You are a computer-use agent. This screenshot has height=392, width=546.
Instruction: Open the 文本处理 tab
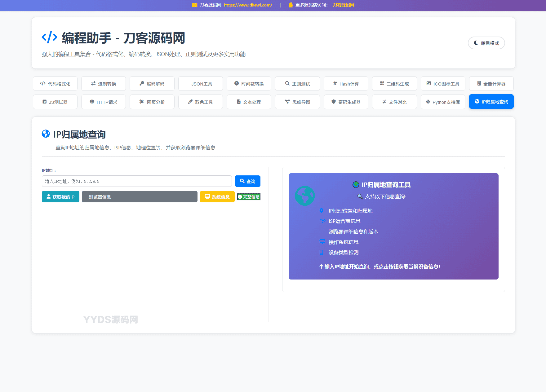(249, 102)
